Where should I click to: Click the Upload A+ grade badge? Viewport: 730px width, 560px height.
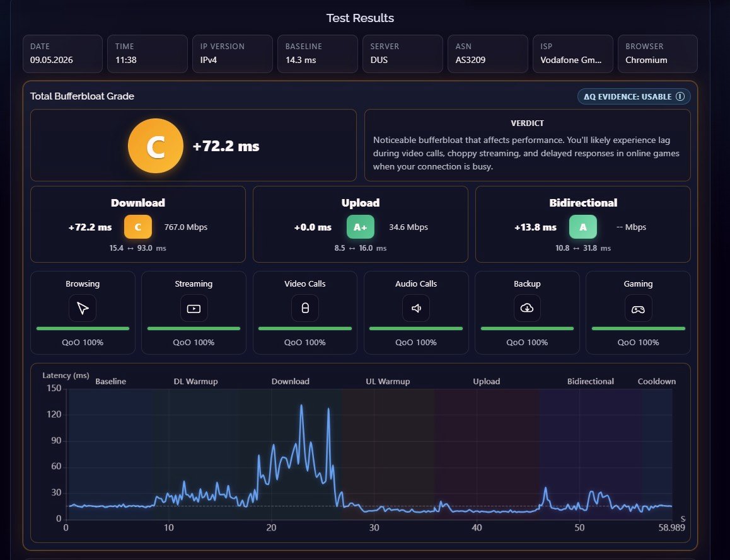(361, 227)
